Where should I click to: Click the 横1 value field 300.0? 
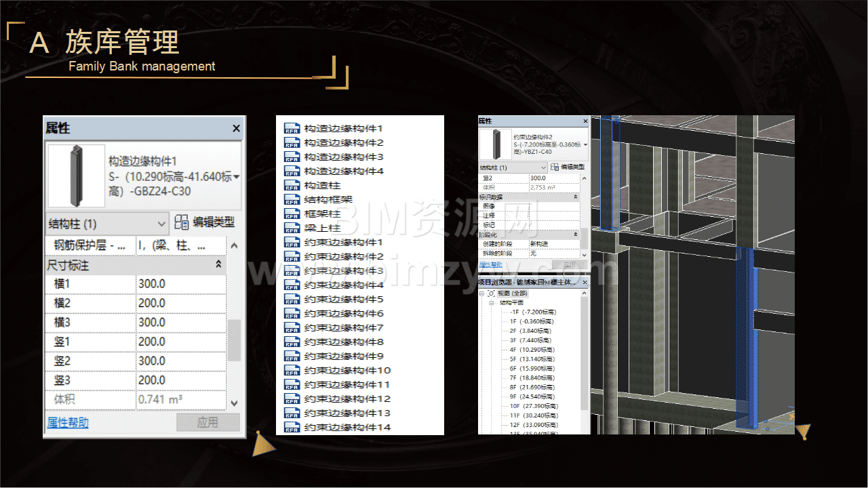coord(180,283)
